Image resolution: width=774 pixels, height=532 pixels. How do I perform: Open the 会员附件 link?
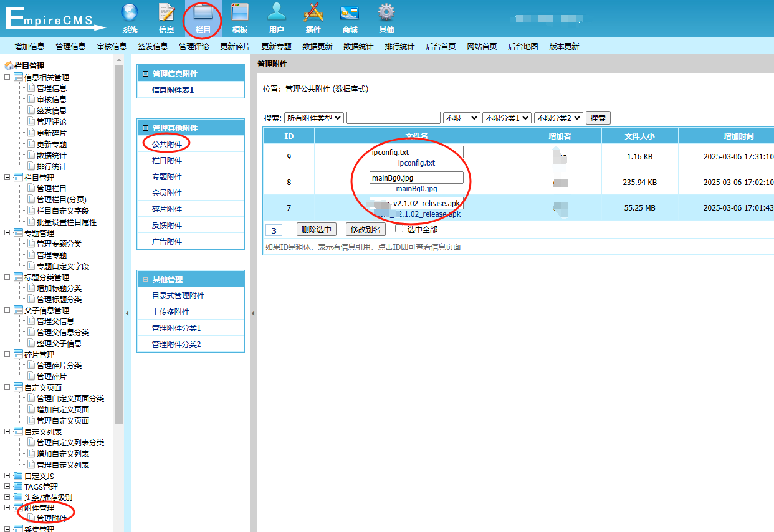tap(167, 192)
